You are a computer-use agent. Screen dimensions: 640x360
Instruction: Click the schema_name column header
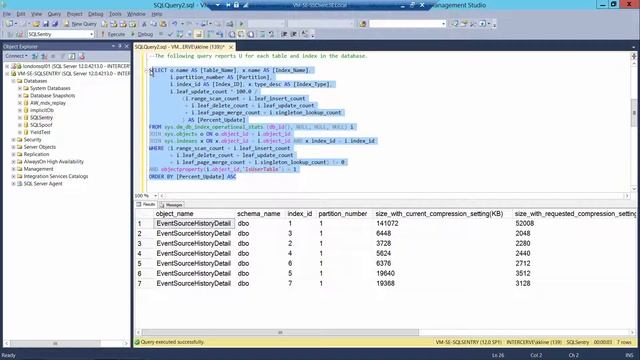coord(259,214)
